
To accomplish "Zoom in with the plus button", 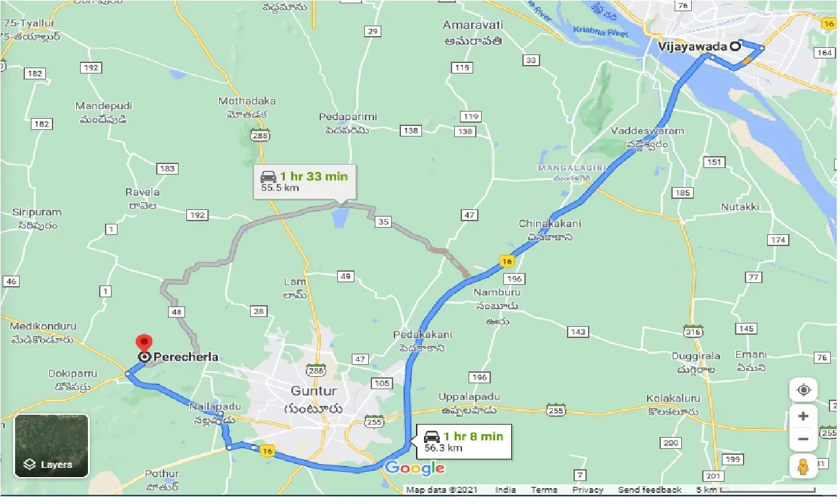I will (803, 416).
